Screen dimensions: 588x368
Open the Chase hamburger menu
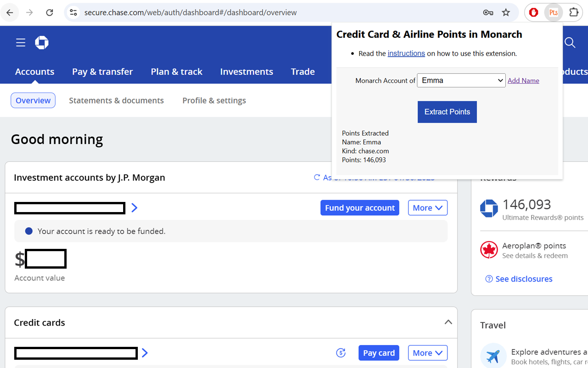[x=21, y=43]
